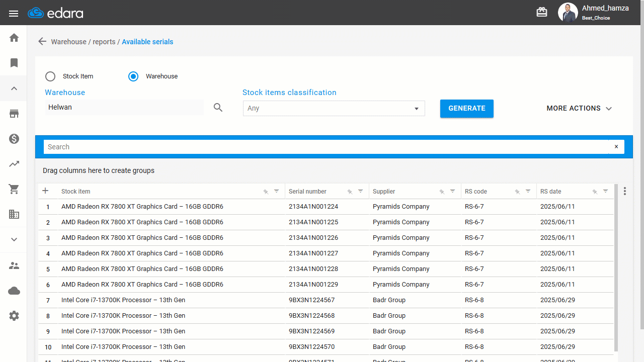Click the warehouse search magnifier icon
Image resolution: width=644 pixels, height=362 pixels.
218,108
